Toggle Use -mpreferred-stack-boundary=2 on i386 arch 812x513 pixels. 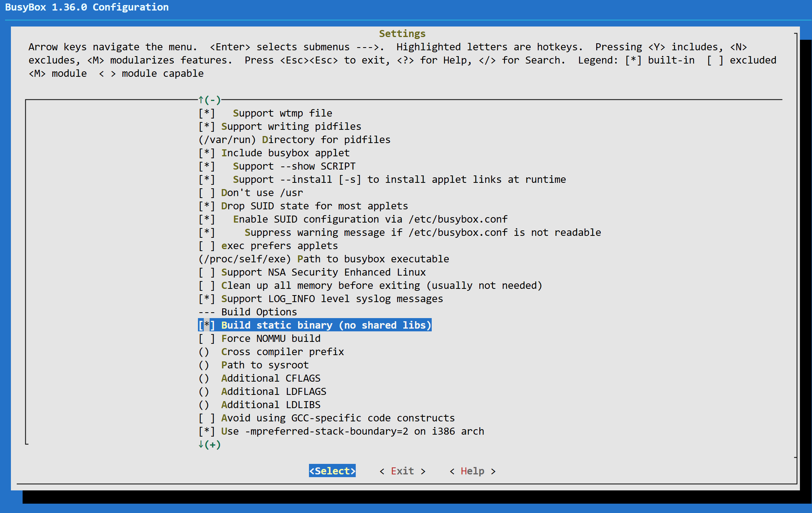click(341, 431)
